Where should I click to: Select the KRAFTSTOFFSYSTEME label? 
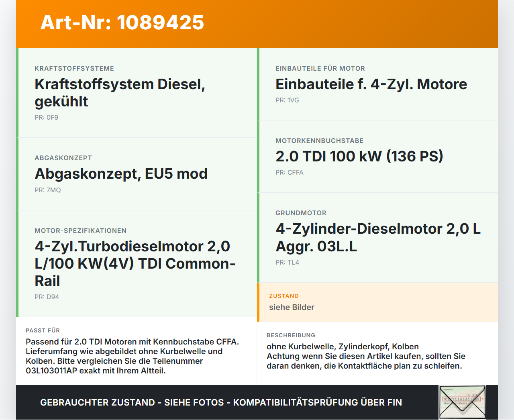(74, 69)
